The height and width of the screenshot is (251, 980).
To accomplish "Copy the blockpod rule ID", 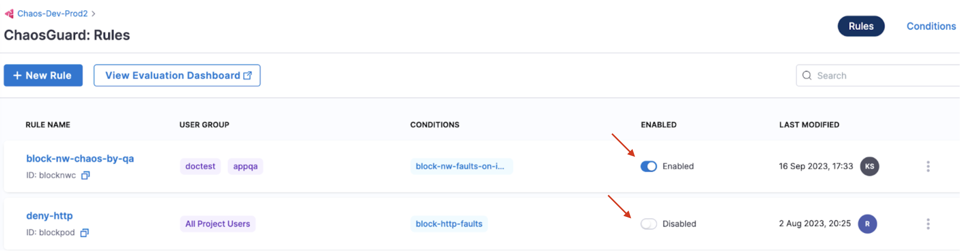I will click(x=85, y=233).
